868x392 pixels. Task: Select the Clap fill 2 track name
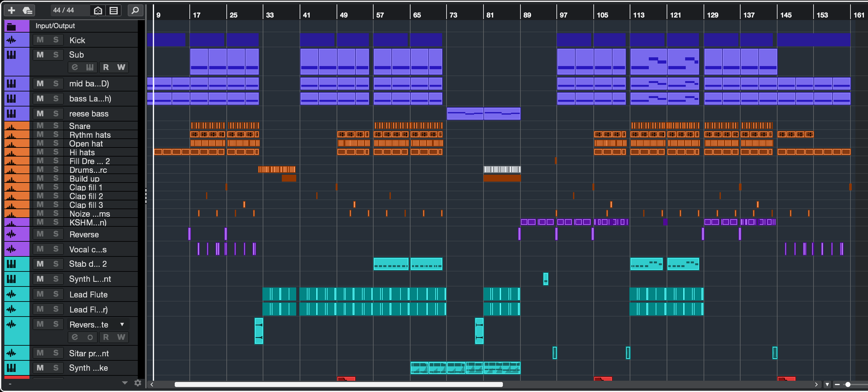pos(86,196)
